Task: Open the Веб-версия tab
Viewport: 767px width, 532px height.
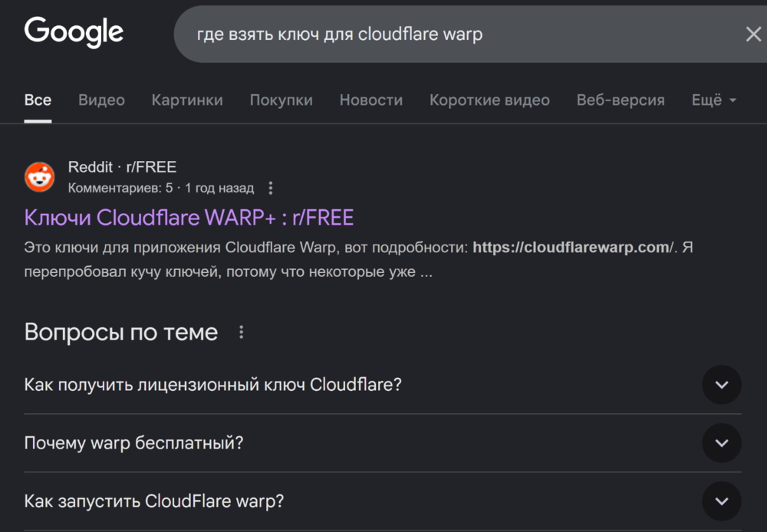Action: [x=620, y=100]
